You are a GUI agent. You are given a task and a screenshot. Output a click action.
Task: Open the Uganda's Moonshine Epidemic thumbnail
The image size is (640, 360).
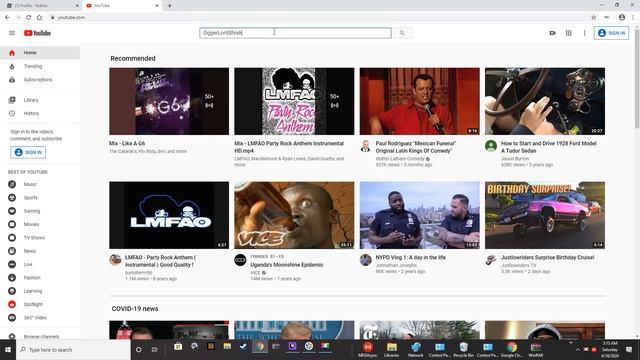(x=294, y=215)
